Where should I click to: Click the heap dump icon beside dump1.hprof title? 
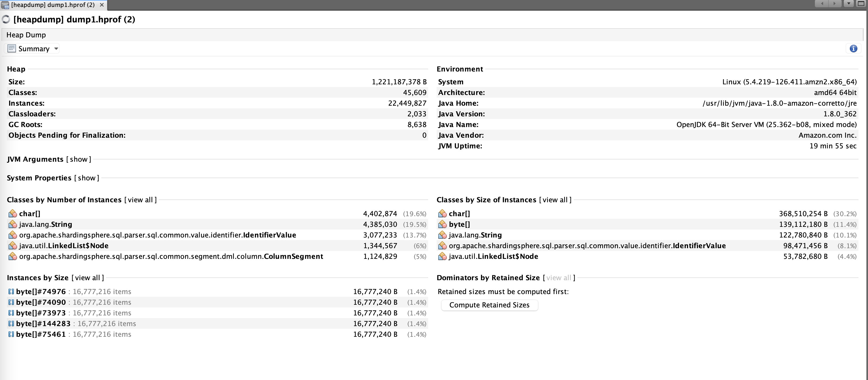[6, 19]
